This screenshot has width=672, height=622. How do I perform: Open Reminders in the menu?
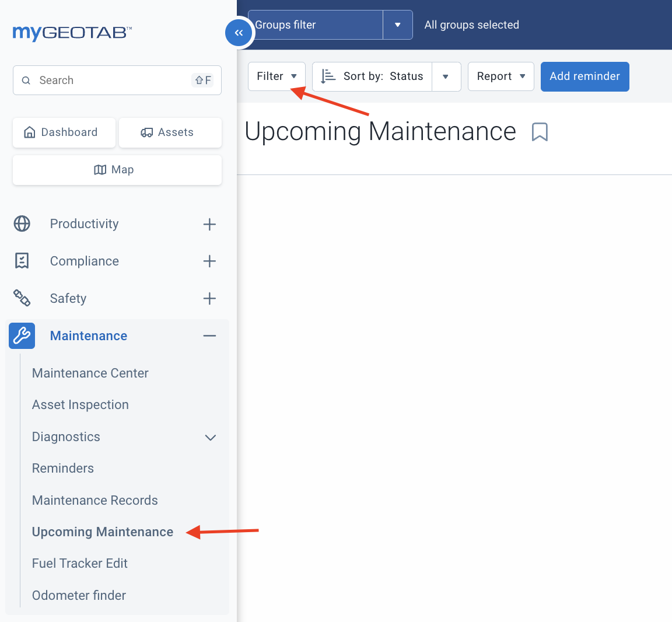click(x=62, y=468)
